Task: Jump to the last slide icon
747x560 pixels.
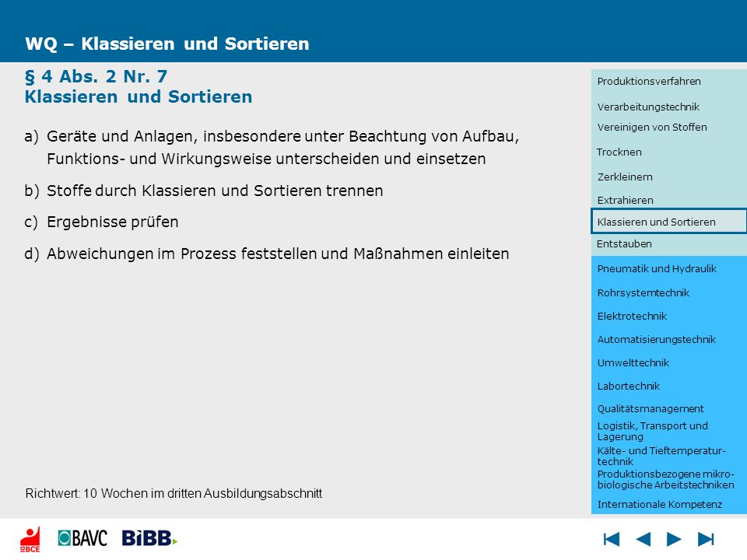Action: tap(706, 539)
